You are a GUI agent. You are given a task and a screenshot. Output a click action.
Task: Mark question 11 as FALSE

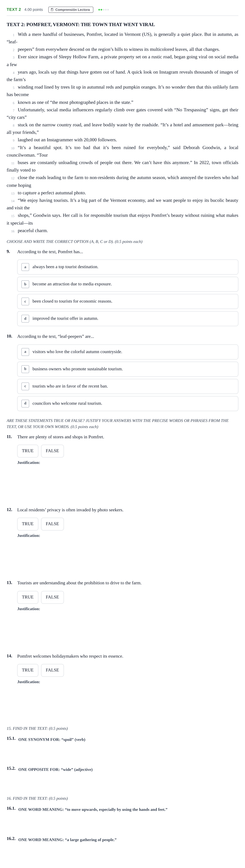point(52,451)
